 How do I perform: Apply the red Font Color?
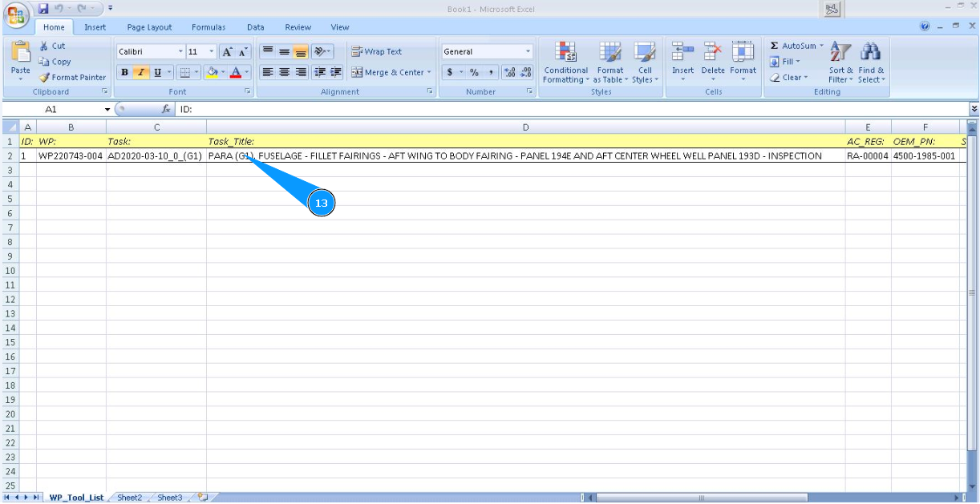coord(236,72)
